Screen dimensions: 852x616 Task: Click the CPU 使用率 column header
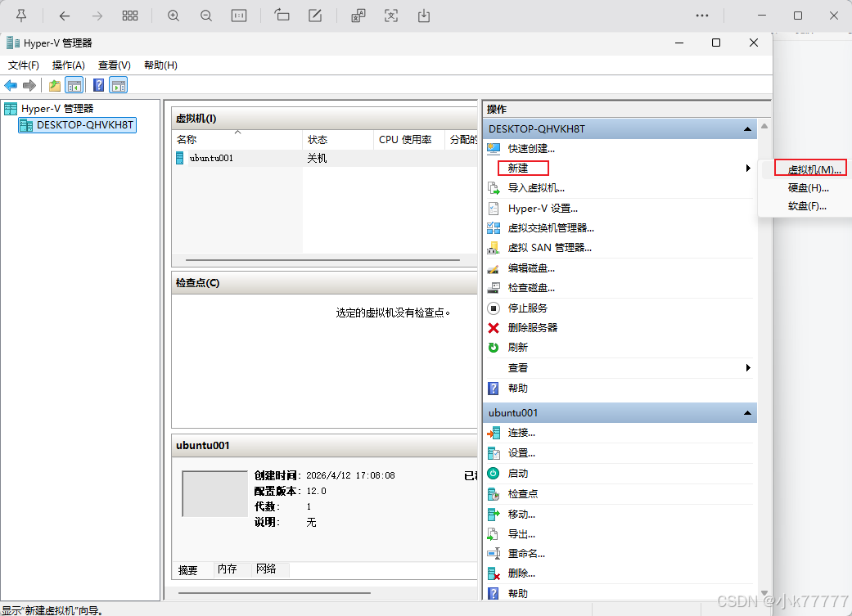(x=409, y=140)
